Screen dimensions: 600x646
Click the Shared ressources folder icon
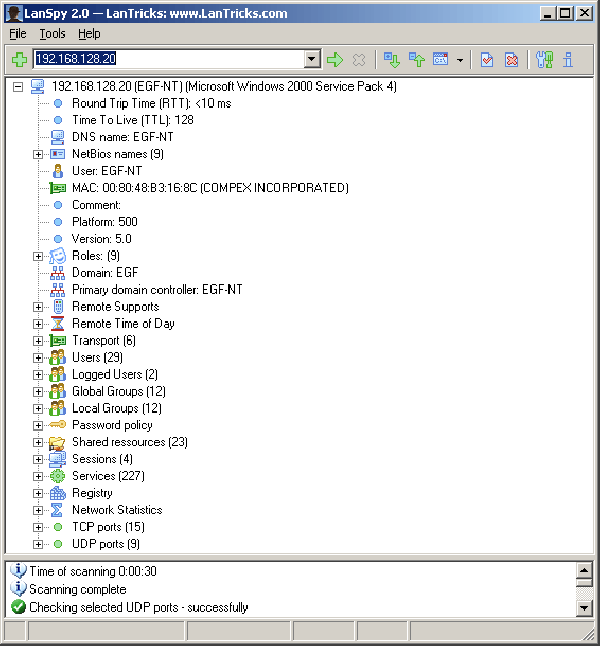pyautogui.click(x=57, y=443)
